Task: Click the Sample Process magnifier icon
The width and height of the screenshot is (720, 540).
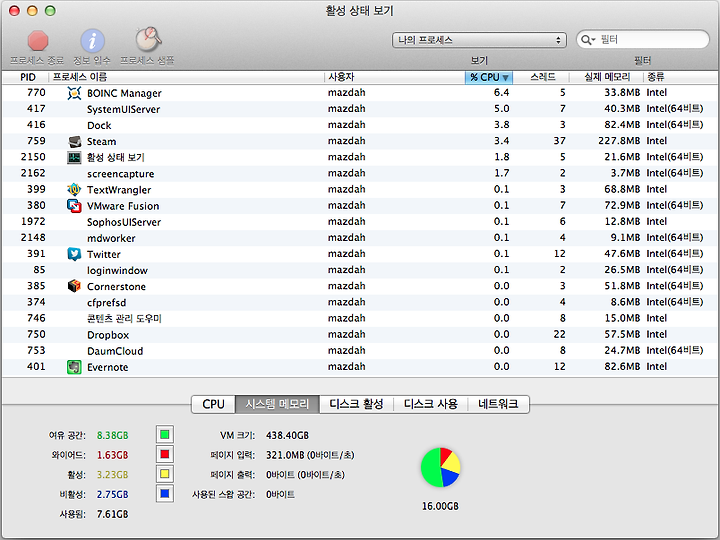Action: tap(148, 39)
